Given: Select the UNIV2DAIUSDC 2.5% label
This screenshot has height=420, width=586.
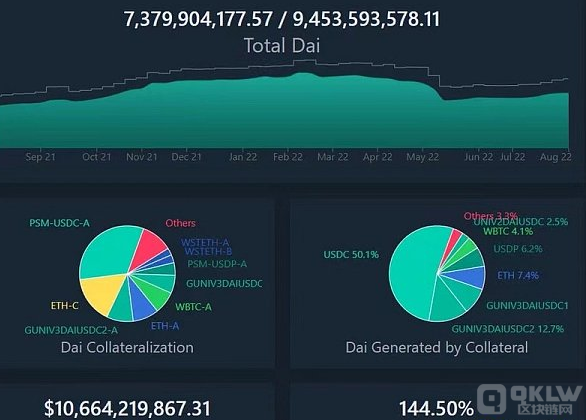Looking at the screenshot, I should pos(521,222).
